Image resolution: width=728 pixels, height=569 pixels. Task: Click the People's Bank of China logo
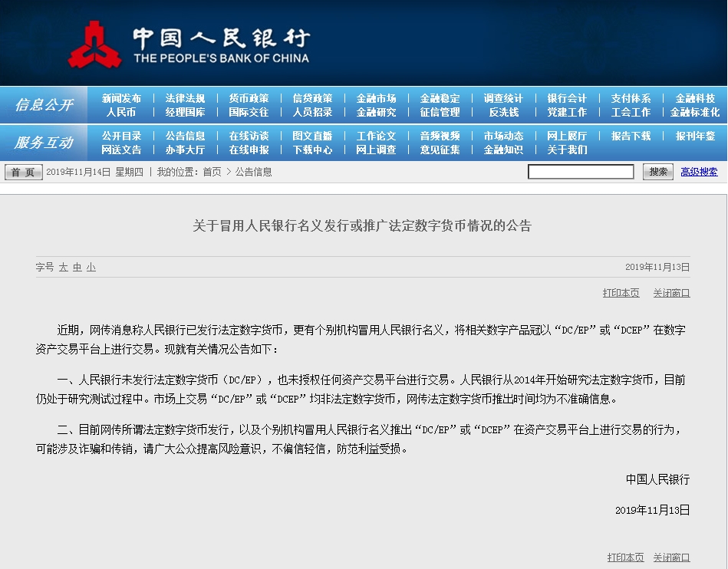point(95,44)
